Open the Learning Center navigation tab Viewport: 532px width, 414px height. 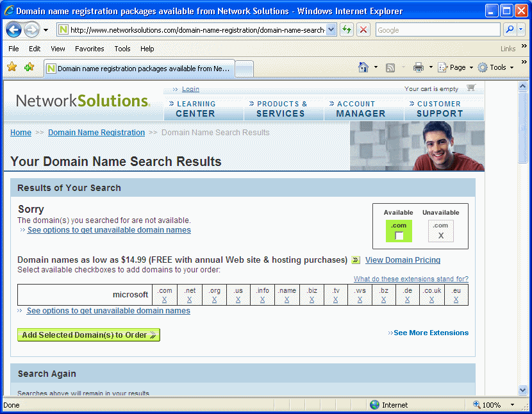tap(204, 108)
